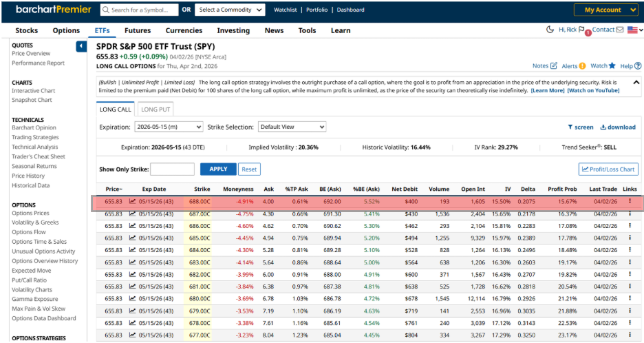Open Help with the question mark icon
Viewport: 644px width, 343px height.
pos(638,66)
